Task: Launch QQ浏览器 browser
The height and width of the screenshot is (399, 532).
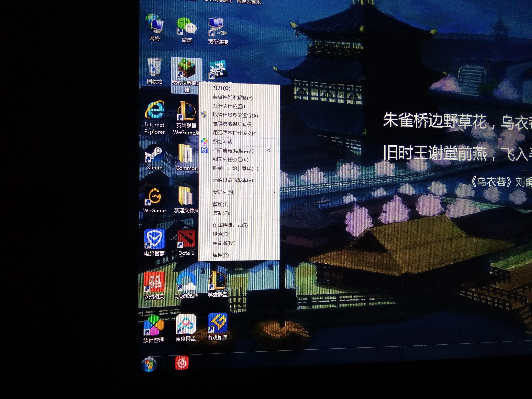Action: point(186,285)
